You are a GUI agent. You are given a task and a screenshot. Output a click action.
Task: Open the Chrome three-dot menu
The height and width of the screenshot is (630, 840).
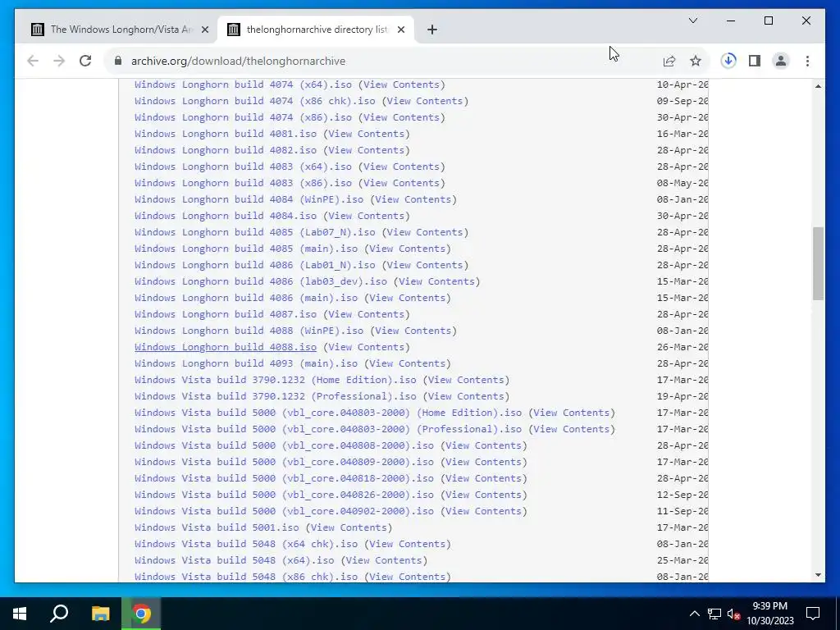807,61
